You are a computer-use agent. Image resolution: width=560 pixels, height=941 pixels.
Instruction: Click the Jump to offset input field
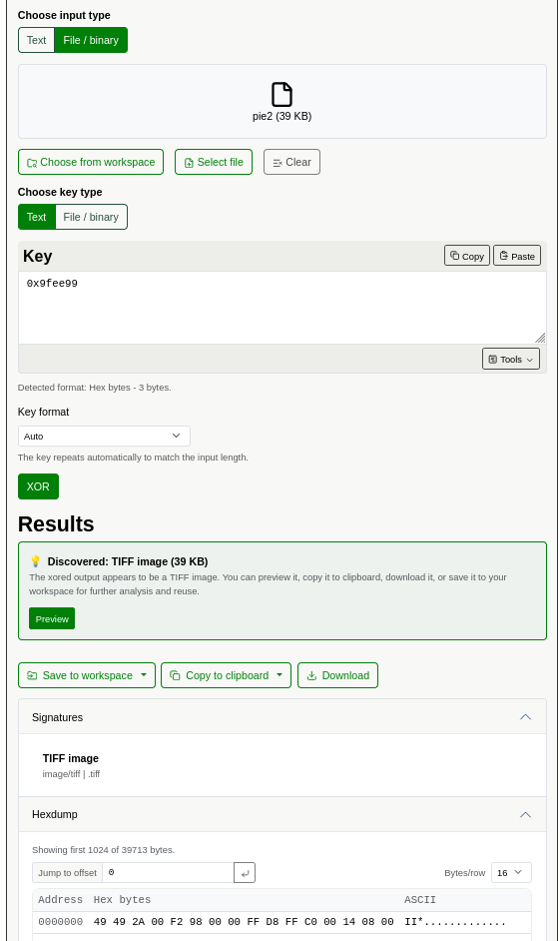coord(168,873)
